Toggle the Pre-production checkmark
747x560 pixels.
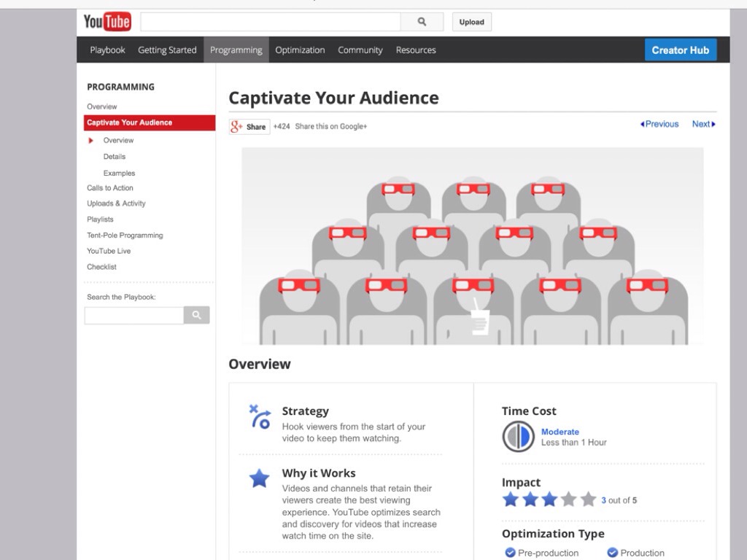(x=510, y=553)
